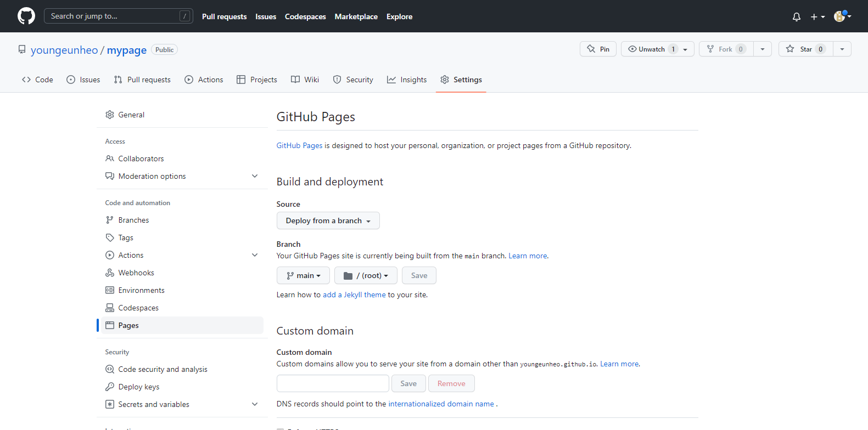Click the Collaborators people icon
The width and height of the screenshot is (868, 430).
coord(110,159)
